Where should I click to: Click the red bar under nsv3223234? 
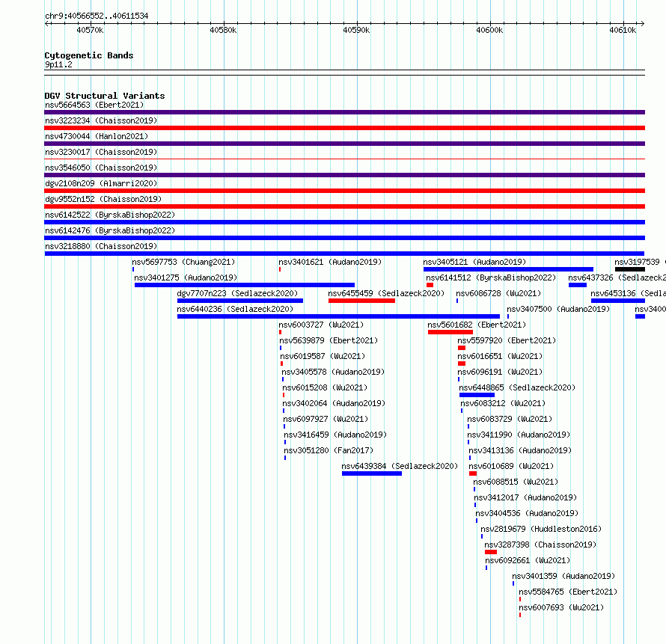(x=344, y=128)
